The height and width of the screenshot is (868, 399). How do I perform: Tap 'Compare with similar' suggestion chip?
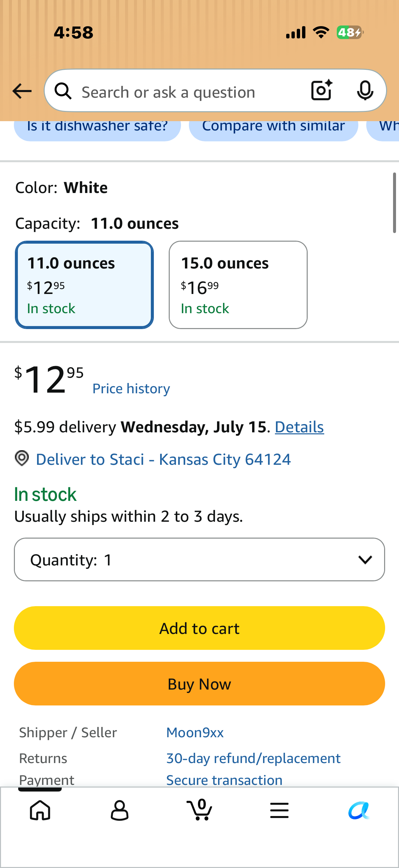click(x=273, y=126)
